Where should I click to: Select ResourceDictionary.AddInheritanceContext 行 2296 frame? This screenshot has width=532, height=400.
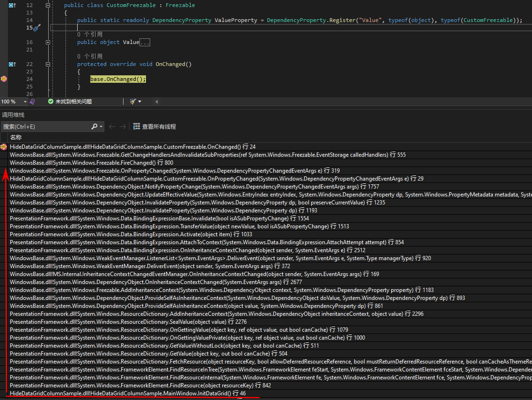point(217,314)
